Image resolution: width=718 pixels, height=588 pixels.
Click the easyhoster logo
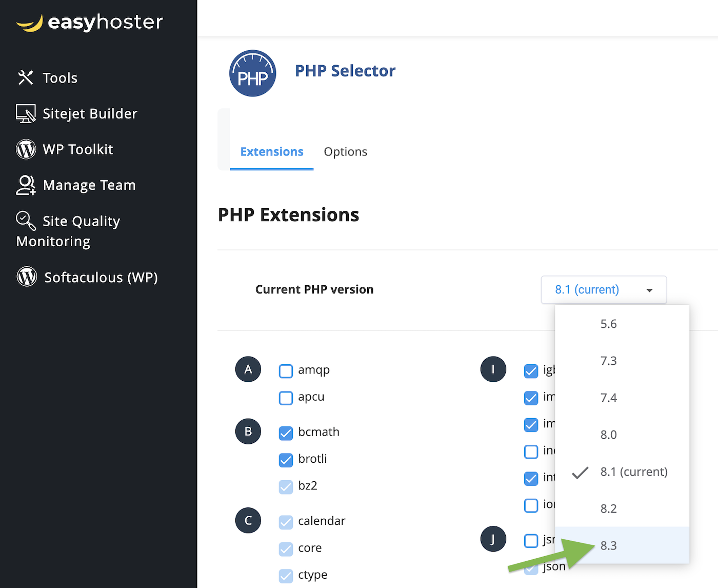pos(90,23)
